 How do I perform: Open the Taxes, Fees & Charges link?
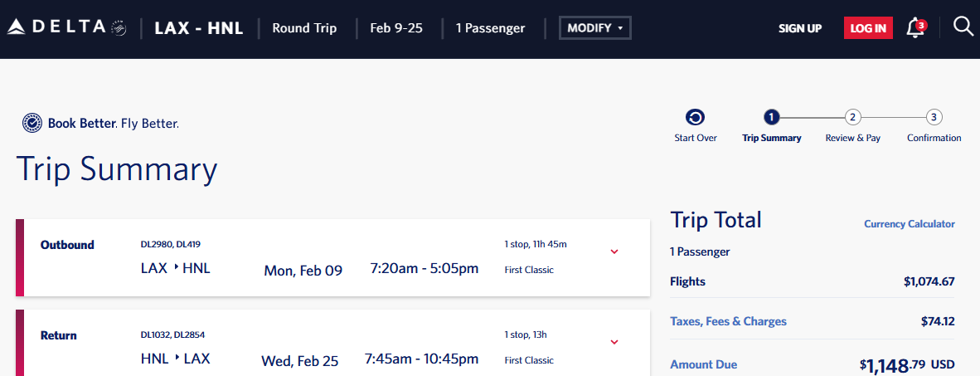point(728,321)
